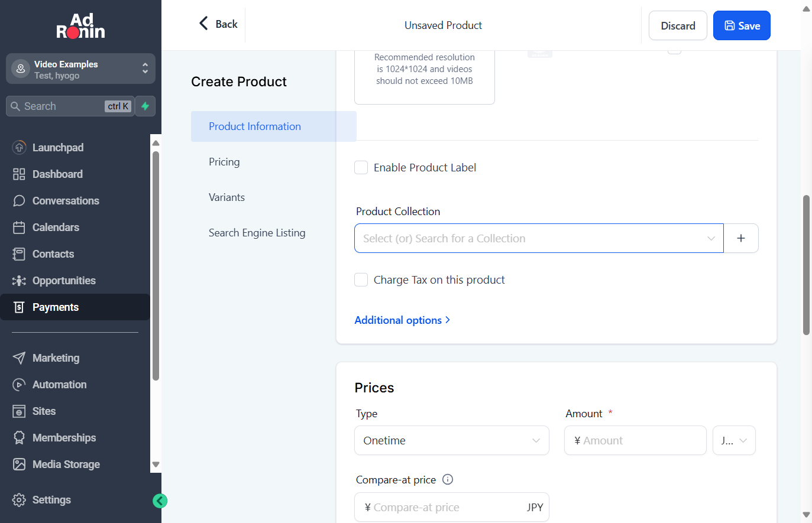This screenshot has height=523, width=812.
Task: Select the Automation play-circle icon
Action: [x=19, y=384]
